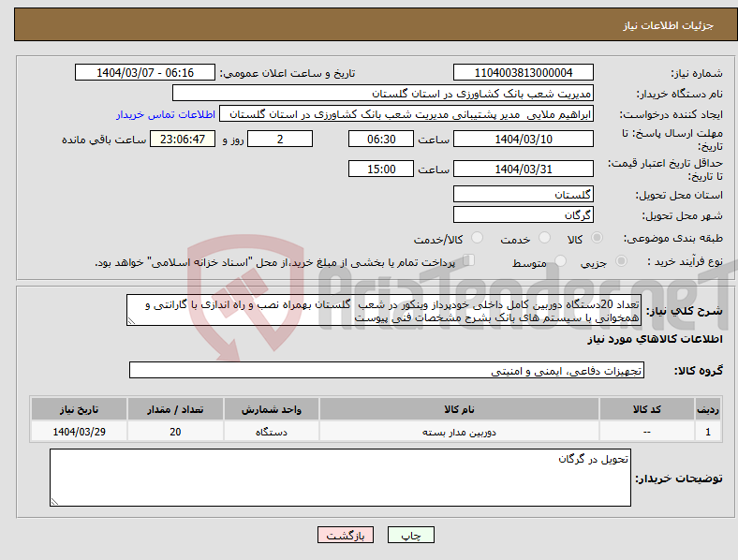Click resize handle of description textarea

coord(131,321)
